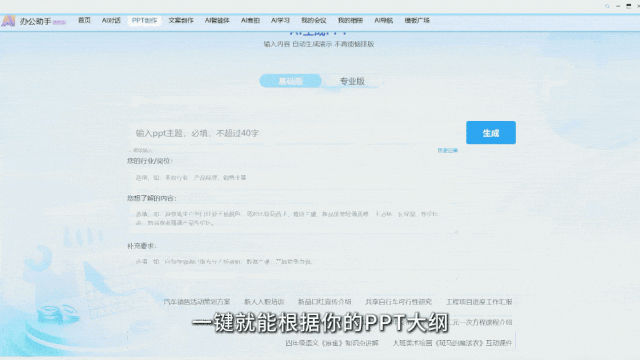Focus the 补充要求 input field
Viewport: 640px width, 360px height.
292,262
